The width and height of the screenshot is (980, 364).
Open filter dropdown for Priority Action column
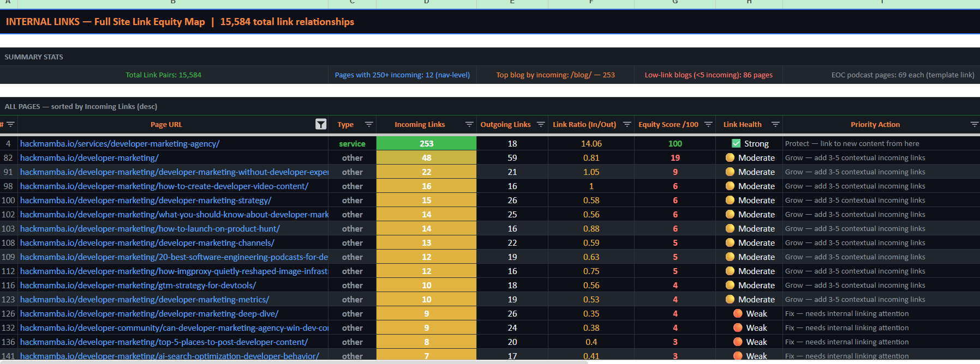974,124
